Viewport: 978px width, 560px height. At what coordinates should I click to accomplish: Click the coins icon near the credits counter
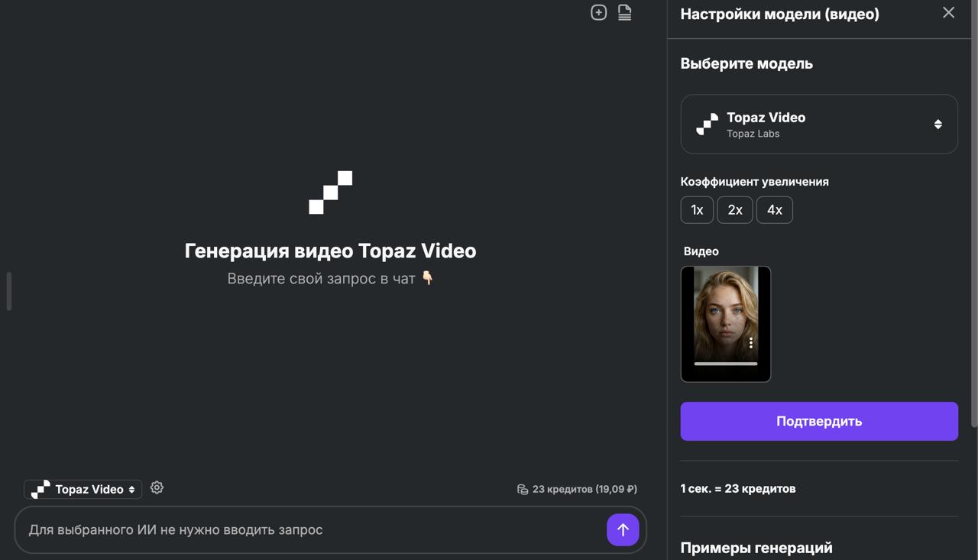(523, 488)
